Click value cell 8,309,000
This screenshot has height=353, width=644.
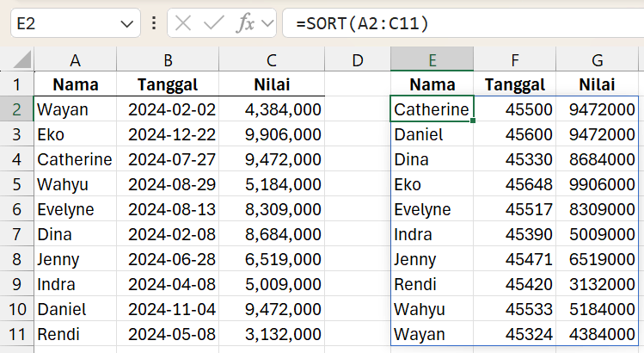pyautogui.click(x=272, y=209)
